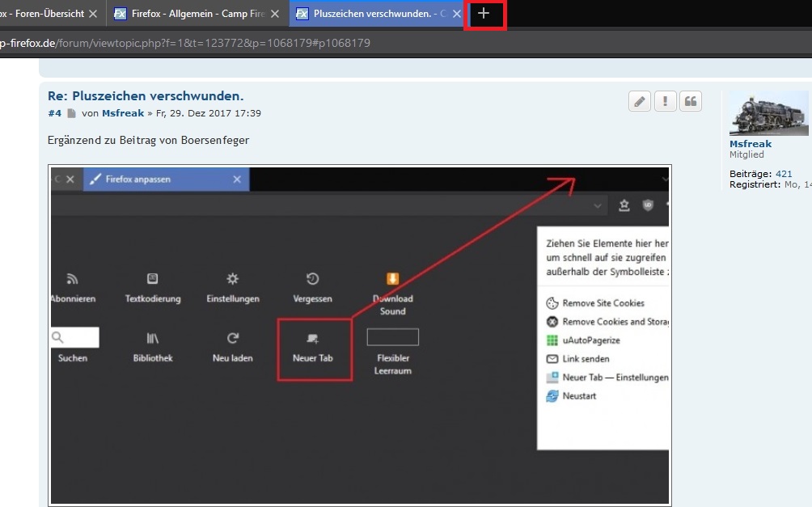Open Msfreak profile link under the avatar
The width and height of the screenshot is (812, 507).
[750, 144]
